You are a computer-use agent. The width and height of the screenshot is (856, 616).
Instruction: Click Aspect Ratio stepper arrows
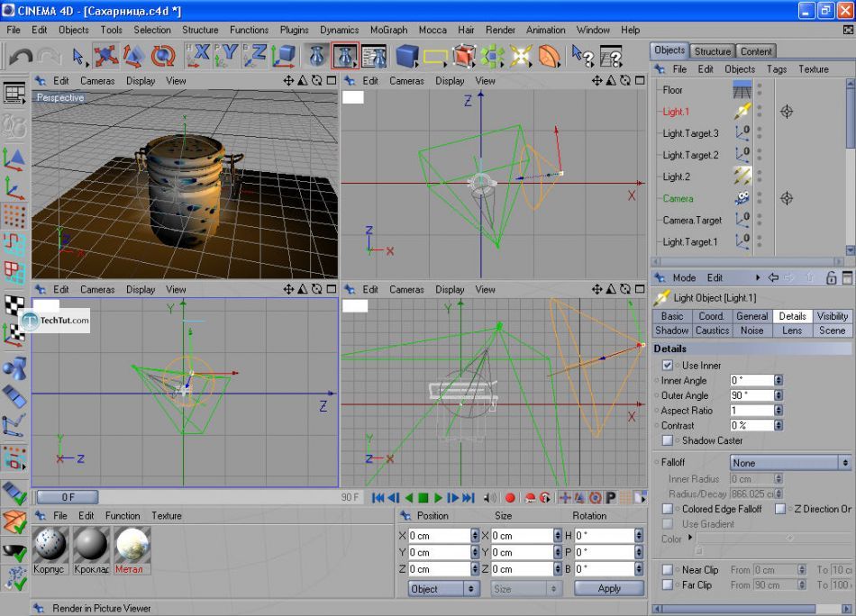(x=779, y=411)
